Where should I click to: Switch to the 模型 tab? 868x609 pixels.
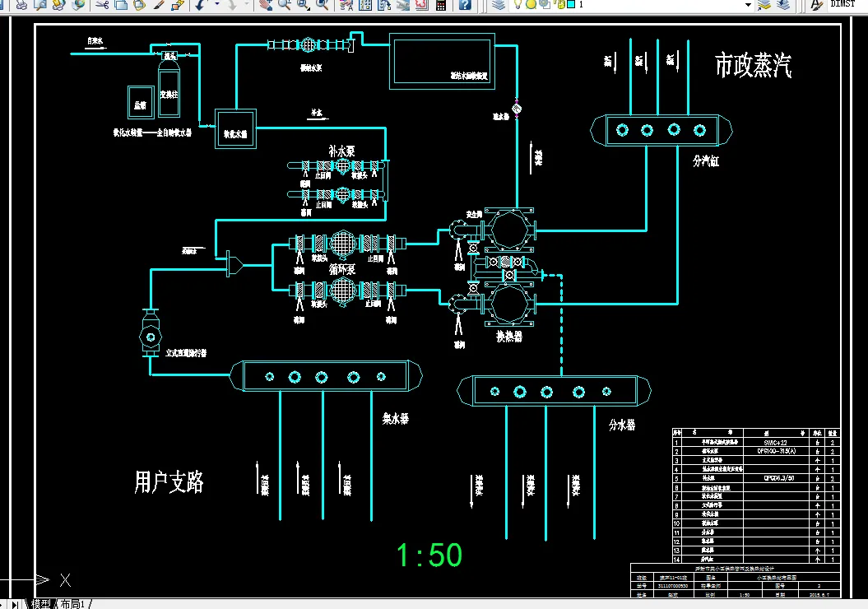[40, 604]
